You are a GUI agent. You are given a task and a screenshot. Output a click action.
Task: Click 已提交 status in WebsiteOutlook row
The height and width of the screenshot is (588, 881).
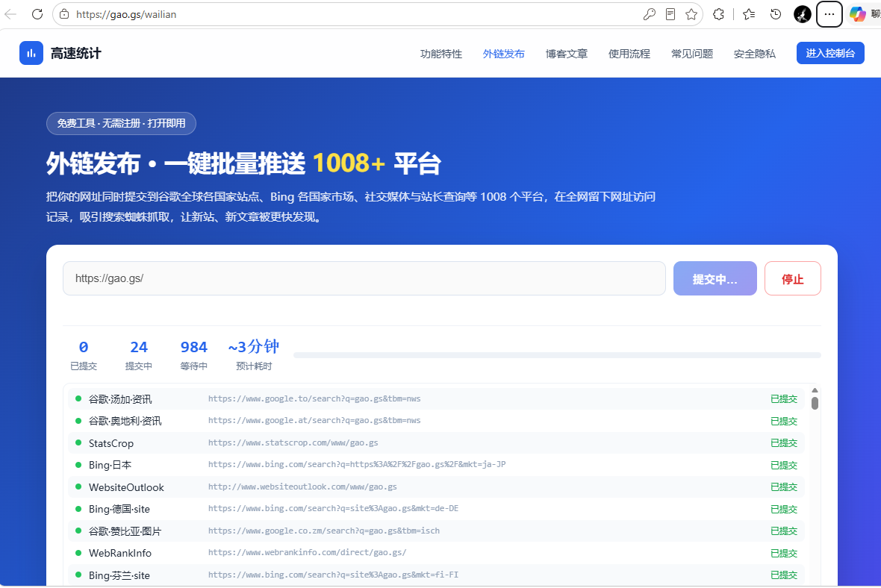point(784,487)
